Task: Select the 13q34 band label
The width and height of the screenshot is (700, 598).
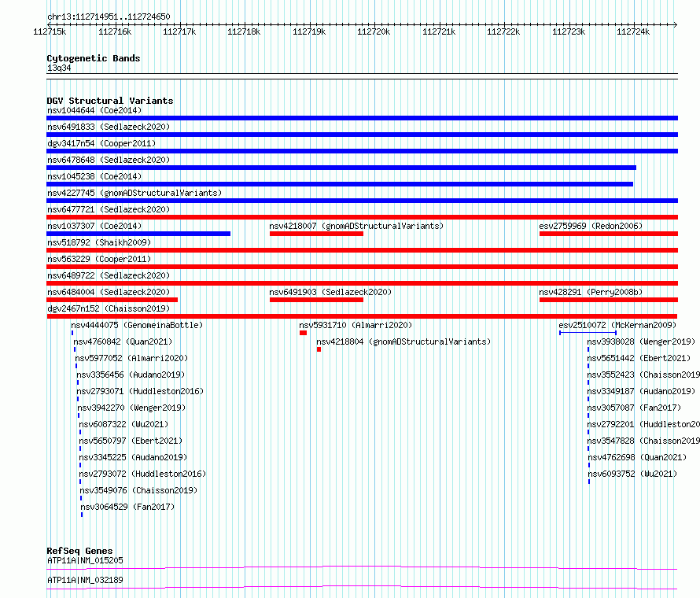Action: [x=59, y=68]
